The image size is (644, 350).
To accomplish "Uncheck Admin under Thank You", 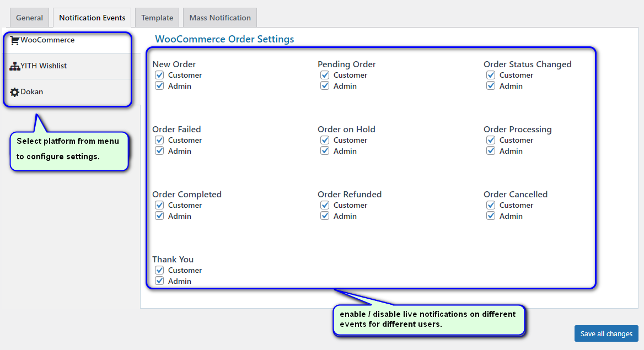I will 159,281.
